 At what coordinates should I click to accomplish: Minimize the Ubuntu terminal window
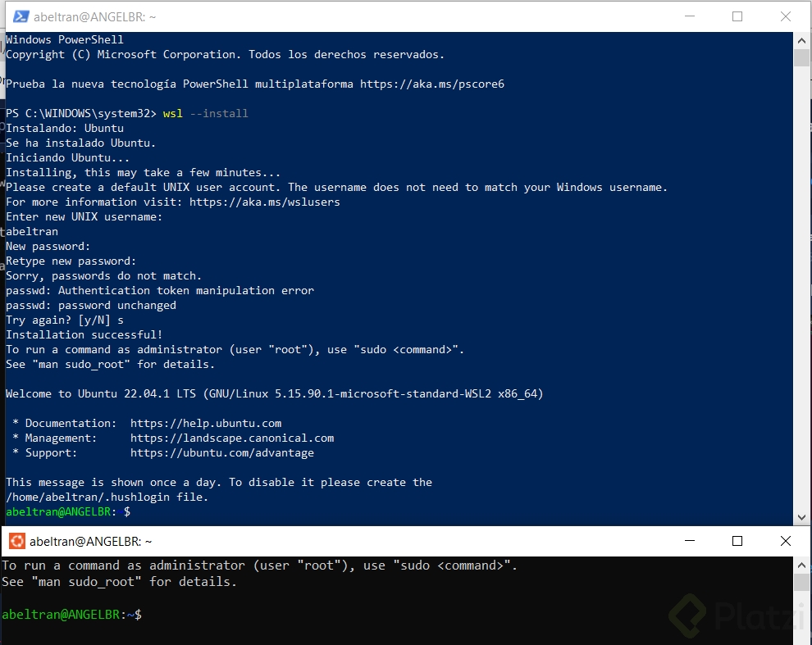(690, 541)
